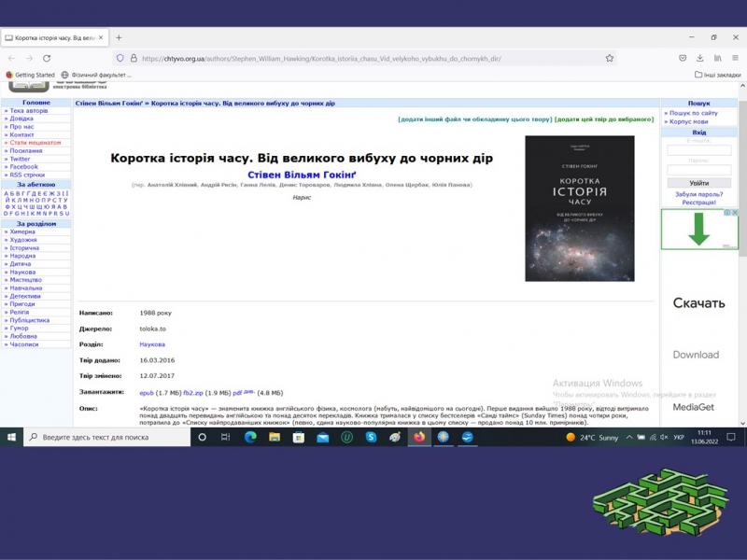The width and height of the screenshot is (747, 560).
Task: Click Забули пароль? link
Action: (x=698, y=194)
